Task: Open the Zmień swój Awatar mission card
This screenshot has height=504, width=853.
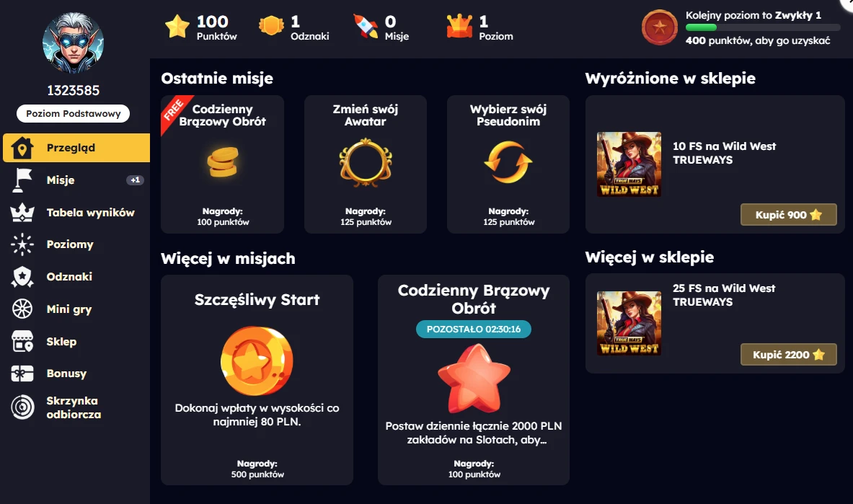Action: click(x=365, y=164)
